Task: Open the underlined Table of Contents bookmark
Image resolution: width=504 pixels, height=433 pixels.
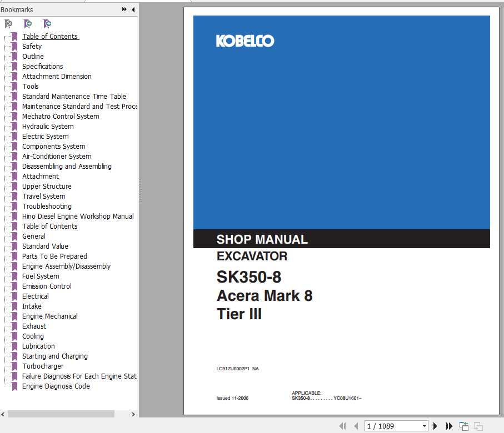Action: [x=50, y=36]
